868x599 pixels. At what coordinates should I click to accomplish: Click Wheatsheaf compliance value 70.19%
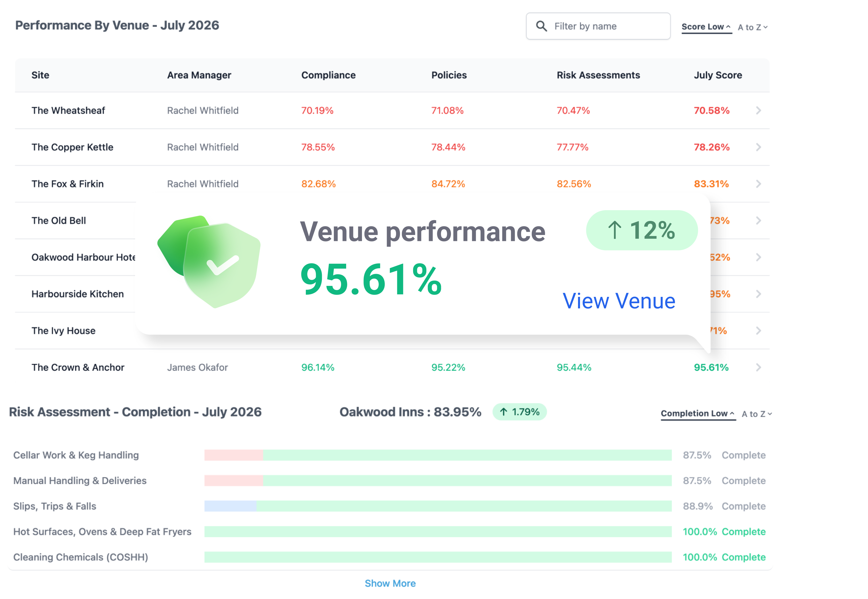[x=317, y=110]
